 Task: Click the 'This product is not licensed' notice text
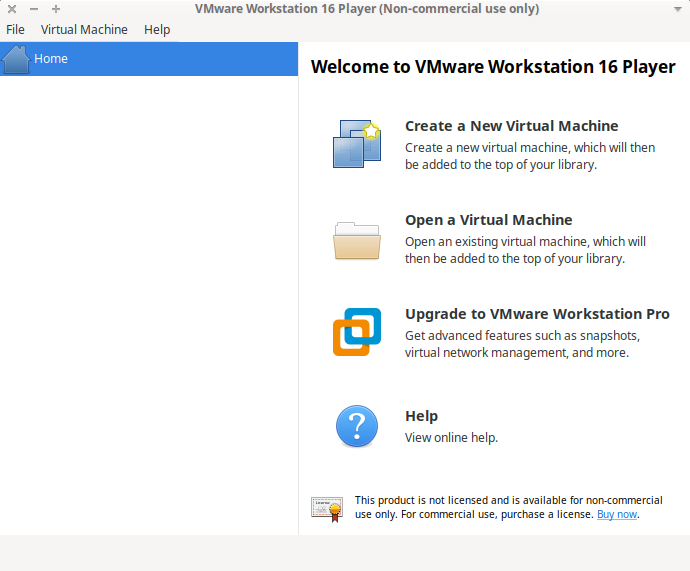point(508,507)
